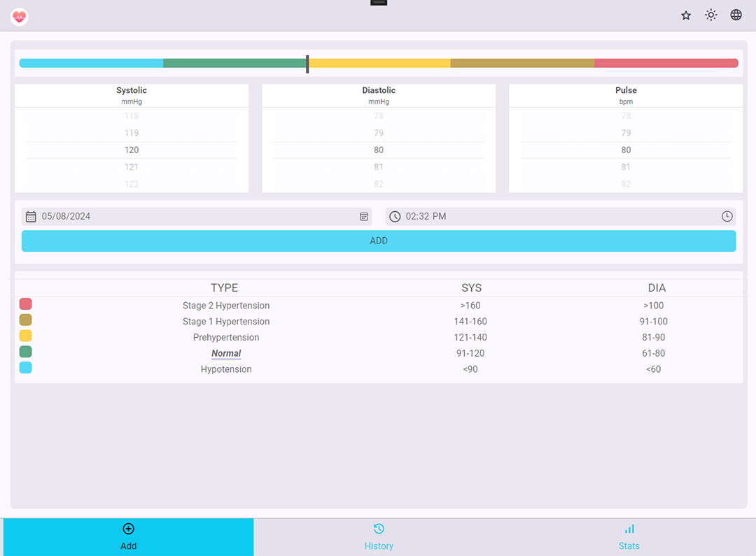Viewport: 756px width, 556px height.
Task: Select systolic value 121
Action: [x=132, y=167]
